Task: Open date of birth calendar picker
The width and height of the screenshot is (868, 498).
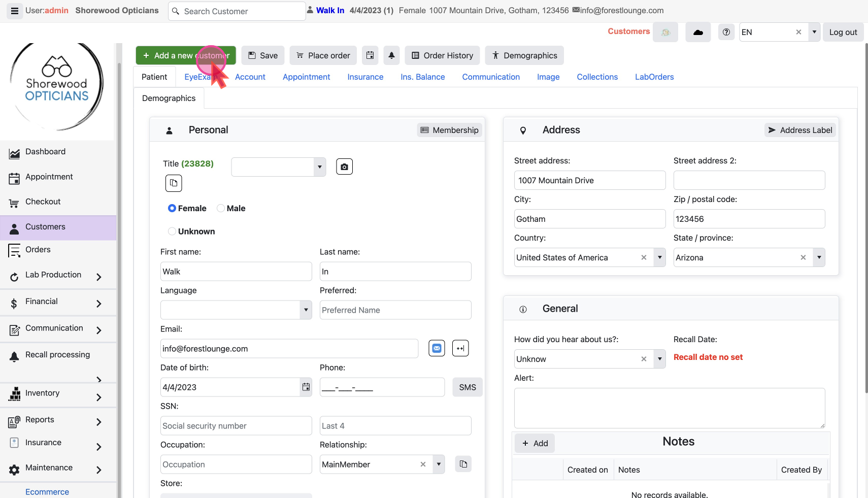Action: (x=306, y=387)
